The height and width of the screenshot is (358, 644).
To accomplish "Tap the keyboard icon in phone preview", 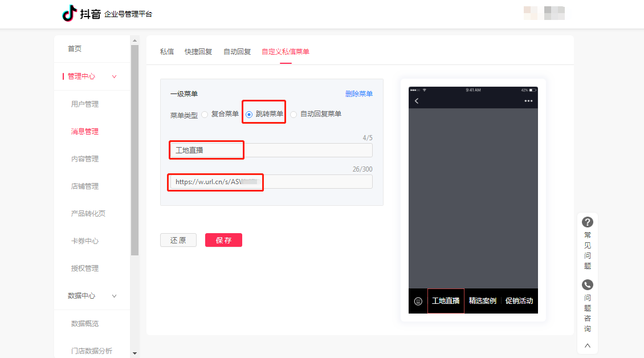I will 418,302.
